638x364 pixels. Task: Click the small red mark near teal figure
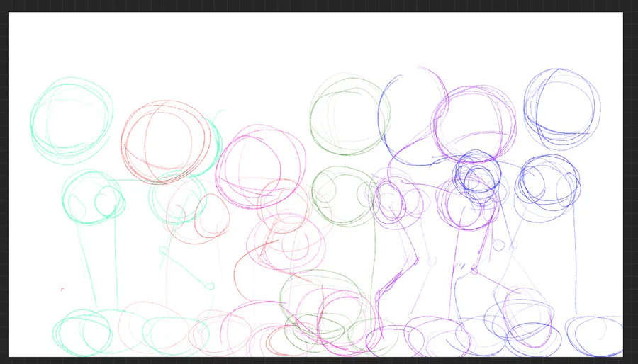(x=62, y=290)
